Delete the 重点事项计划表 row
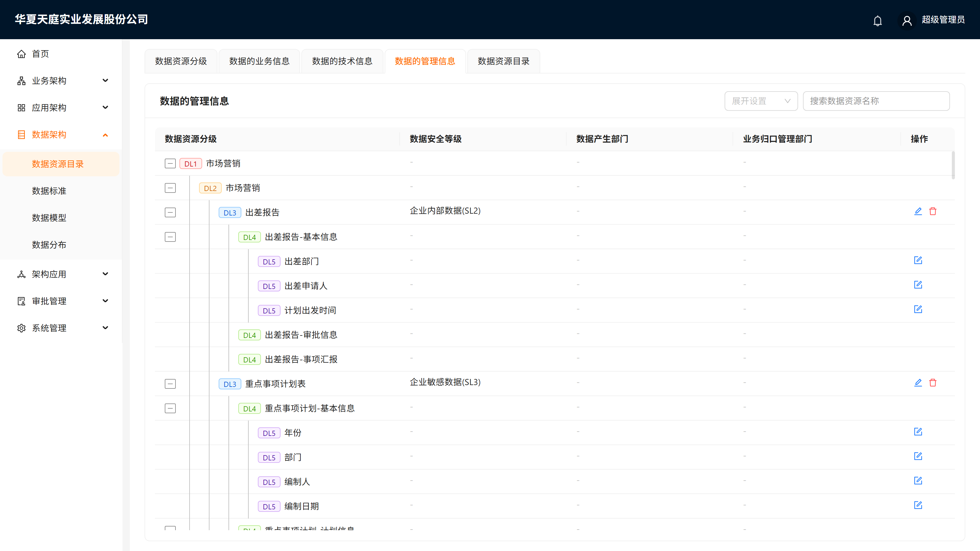The image size is (980, 551). 933,383
